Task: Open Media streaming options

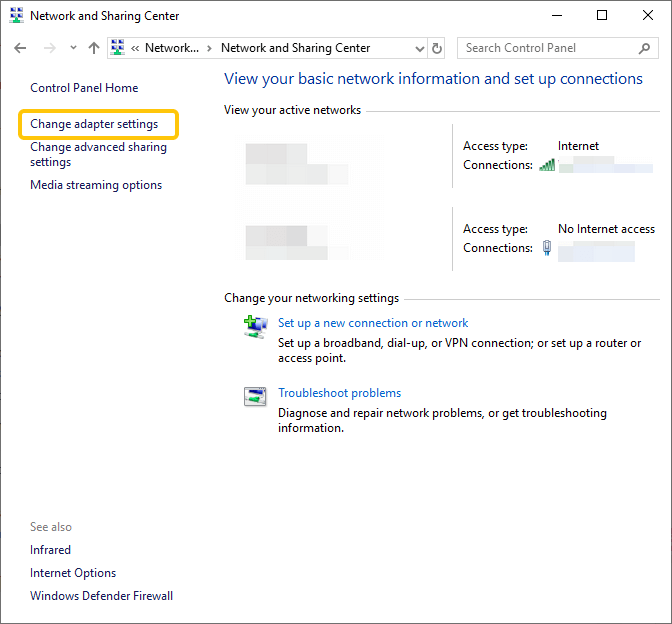Action: point(96,185)
